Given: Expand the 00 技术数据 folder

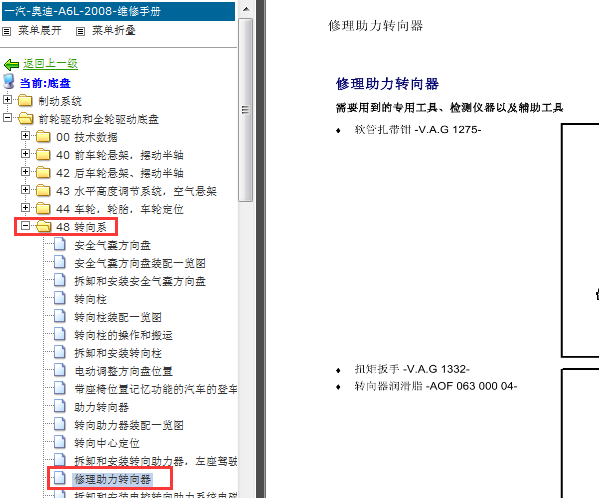Looking at the screenshot, I should coord(25,136).
